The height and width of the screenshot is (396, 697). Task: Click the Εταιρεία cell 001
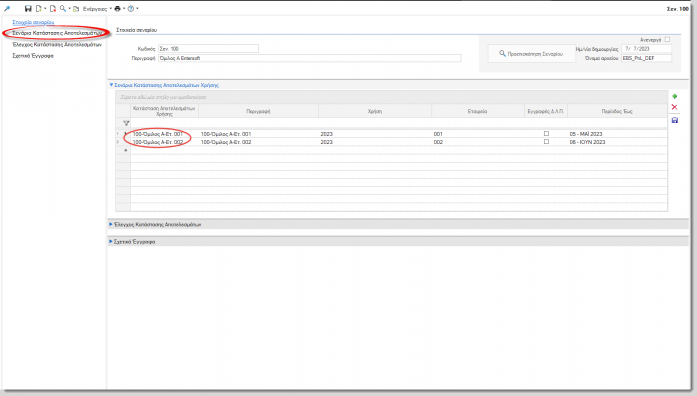coord(477,133)
